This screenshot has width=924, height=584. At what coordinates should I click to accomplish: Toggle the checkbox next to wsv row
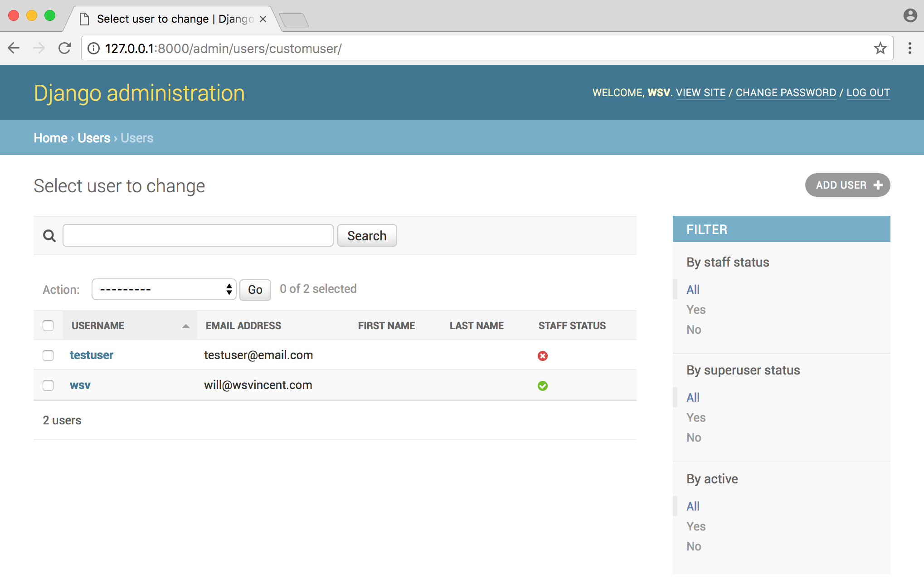coord(48,384)
